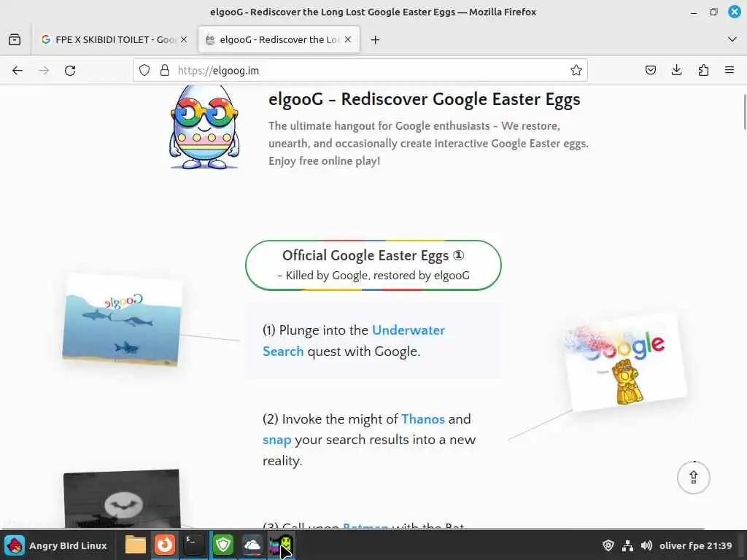This screenshot has width=747, height=560.
Task: Follow the snap link
Action: click(276, 440)
